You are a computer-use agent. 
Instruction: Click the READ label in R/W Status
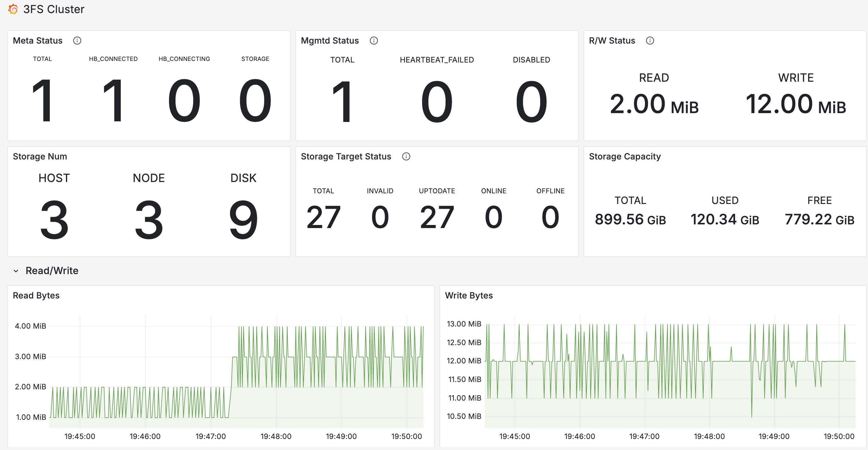(654, 78)
